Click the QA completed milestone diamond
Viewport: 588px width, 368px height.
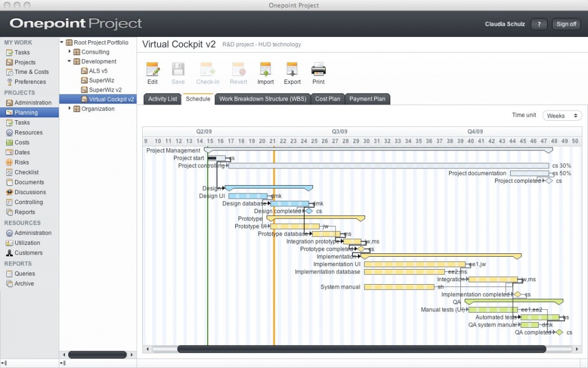click(559, 332)
